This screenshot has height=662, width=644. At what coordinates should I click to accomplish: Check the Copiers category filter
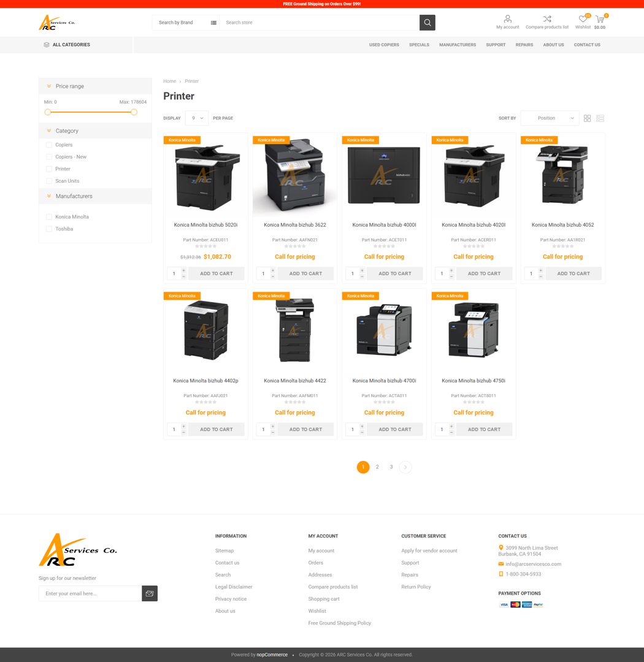tap(49, 145)
